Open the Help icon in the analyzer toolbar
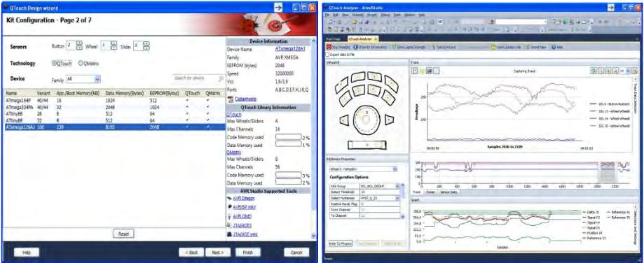 554,47
